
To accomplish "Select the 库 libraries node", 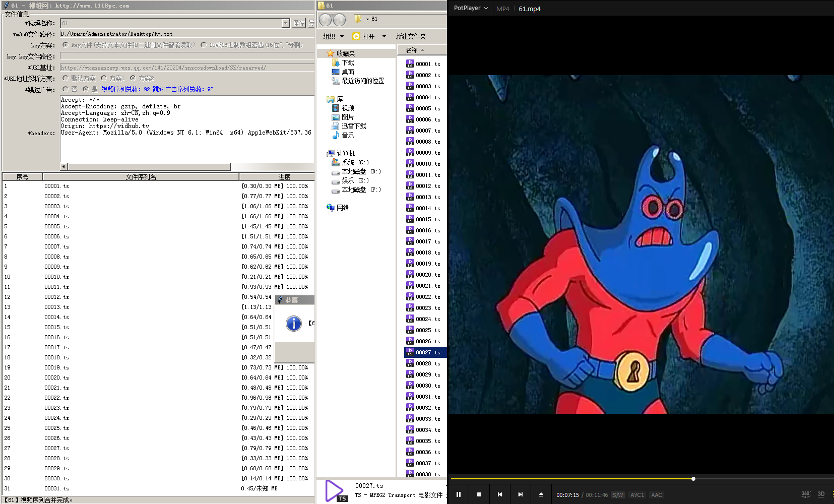I will pyautogui.click(x=335, y=99).
